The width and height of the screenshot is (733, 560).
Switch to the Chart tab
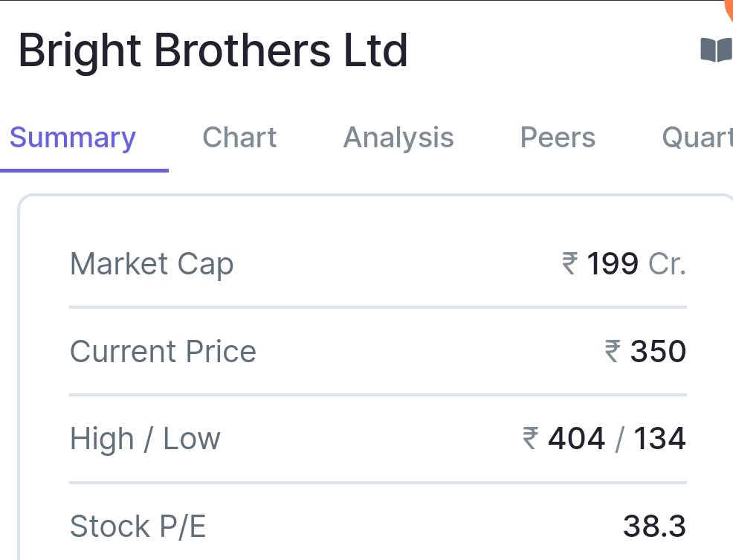point(239,138)
